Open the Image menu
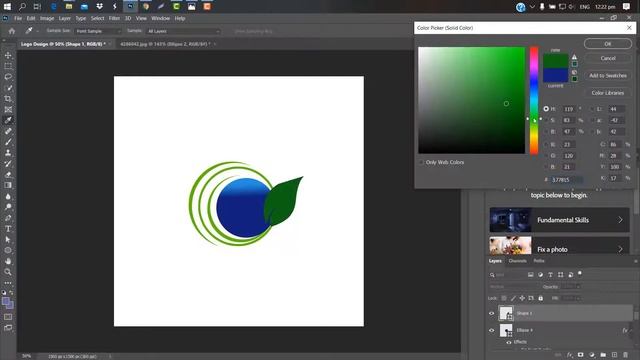 pos(47,18)
